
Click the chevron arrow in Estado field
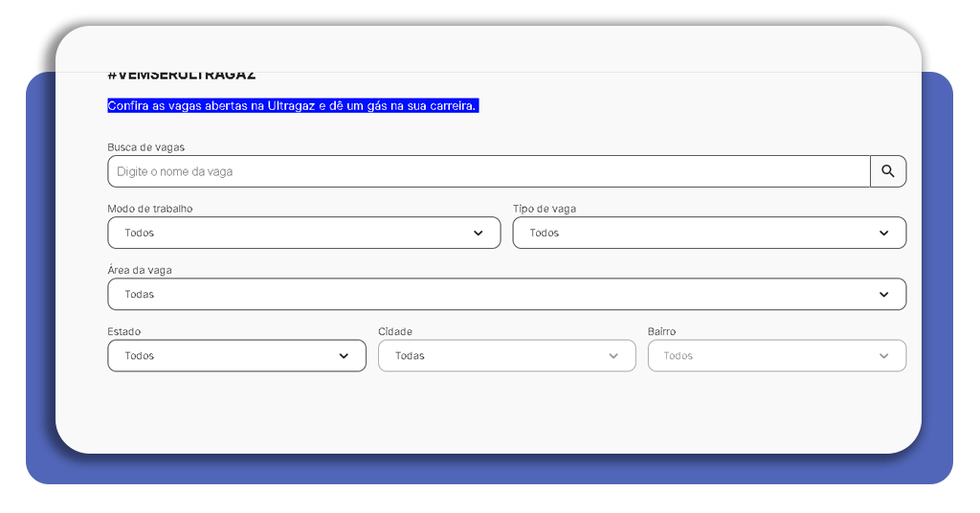point(344,355)
